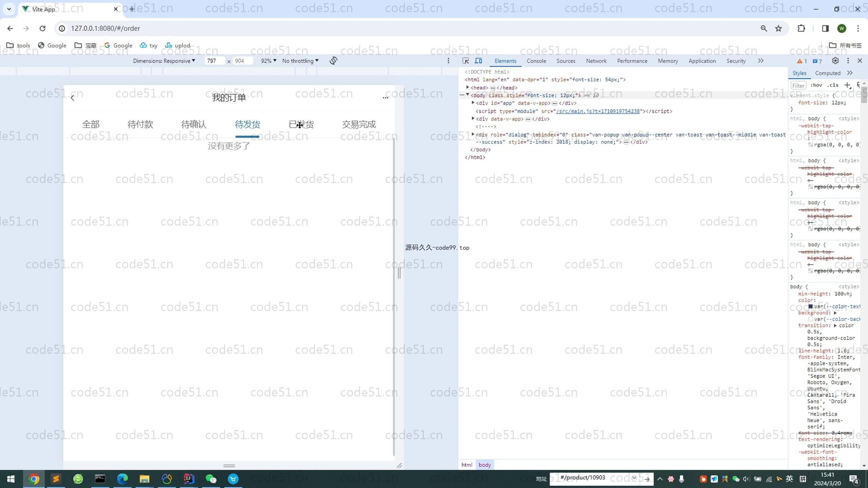This screenshot has width=868, height=488.
Task: Open Windows Start menu
Action: 11,479
